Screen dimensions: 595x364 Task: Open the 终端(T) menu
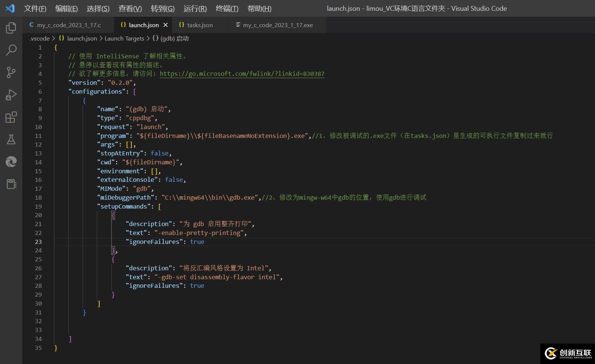(x=227, y=9)
